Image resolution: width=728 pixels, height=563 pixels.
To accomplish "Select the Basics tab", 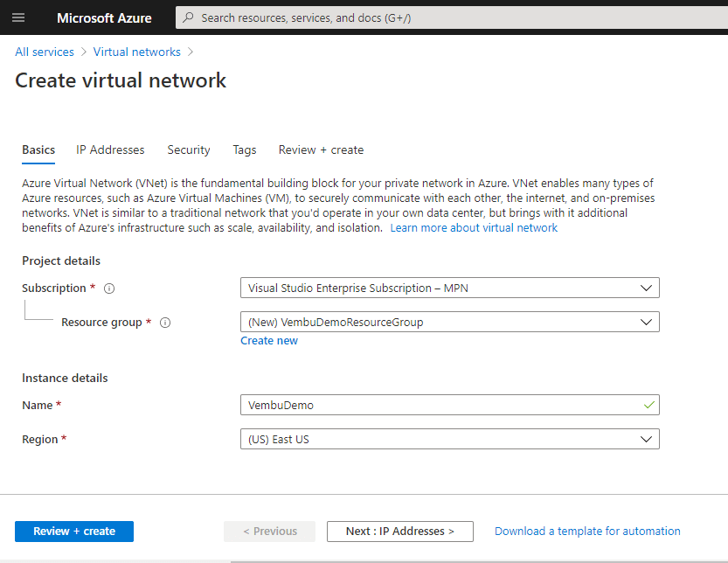I will tap(38, 150).
